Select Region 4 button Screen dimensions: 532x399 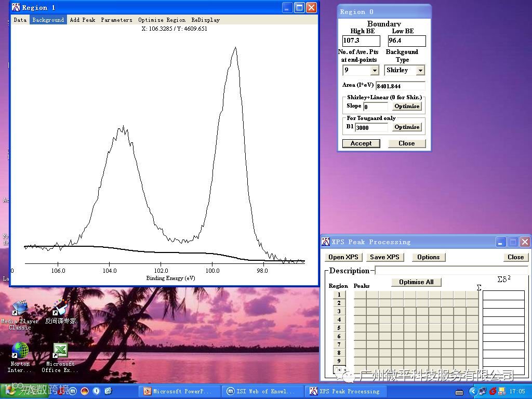point(339,320)
